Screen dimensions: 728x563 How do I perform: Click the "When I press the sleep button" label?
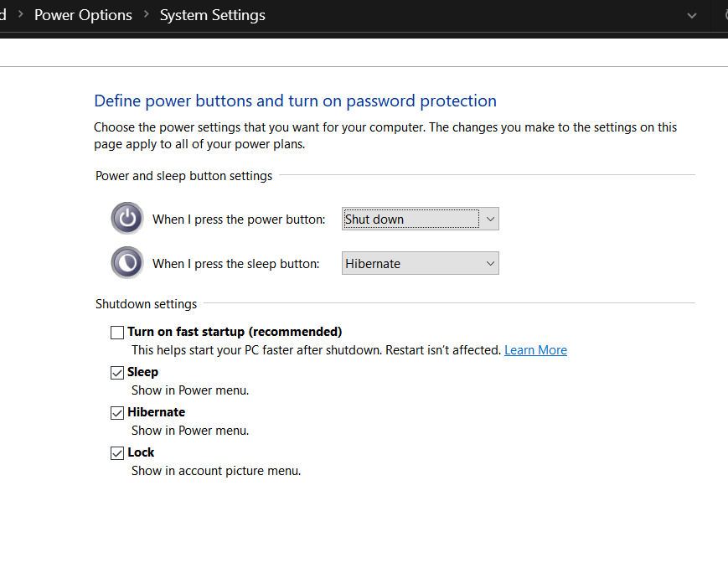(x=235, y=263)
